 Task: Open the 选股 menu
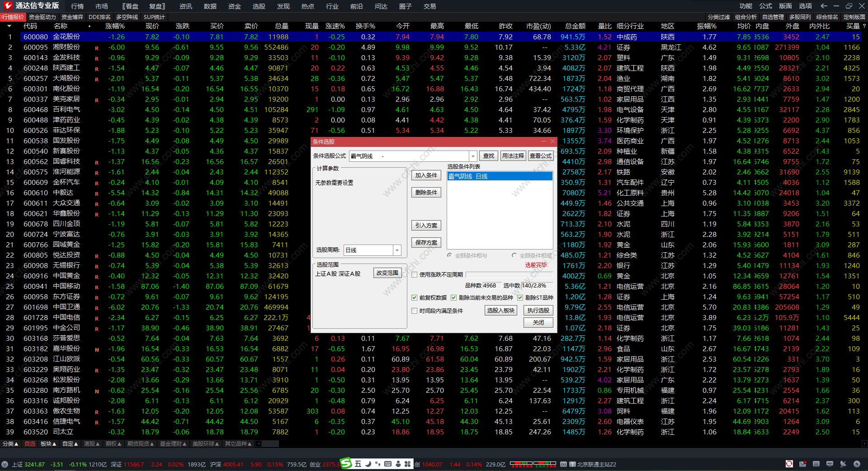[259, 6]
